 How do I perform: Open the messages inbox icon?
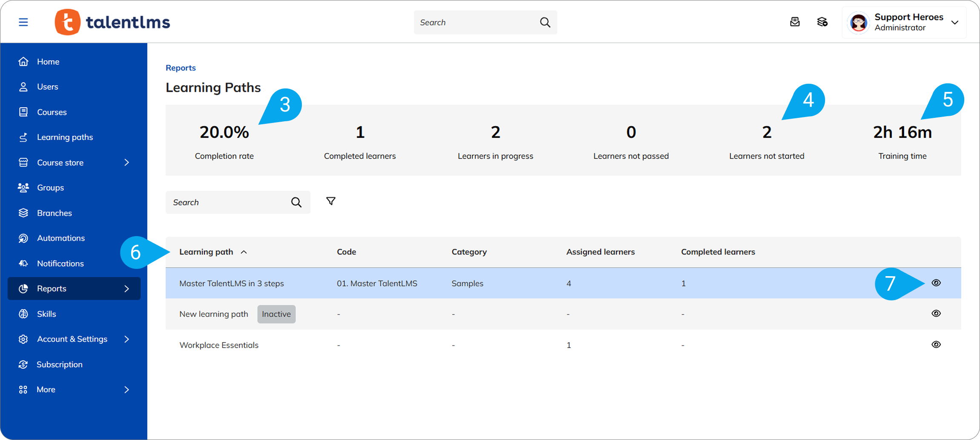click(794, 22)
